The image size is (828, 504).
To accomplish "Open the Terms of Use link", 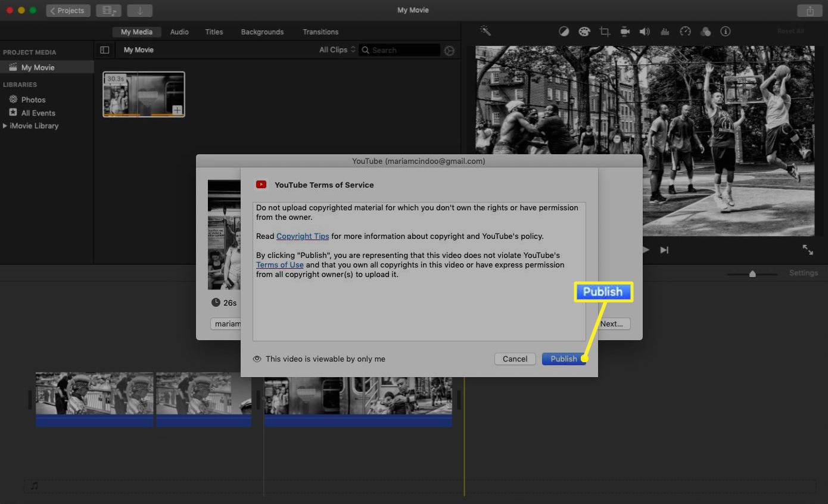I will click(x=280, y=265).
